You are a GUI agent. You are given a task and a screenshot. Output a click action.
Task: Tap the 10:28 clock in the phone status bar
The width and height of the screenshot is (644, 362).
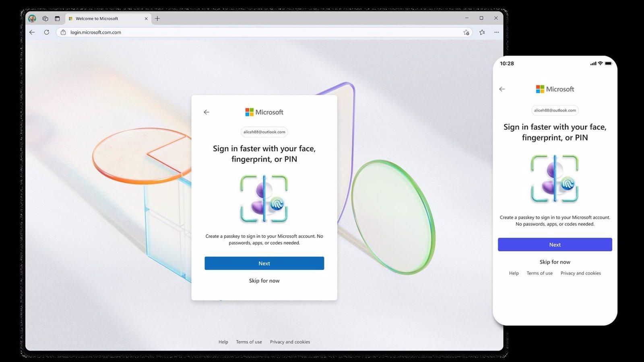click(507, 64)
